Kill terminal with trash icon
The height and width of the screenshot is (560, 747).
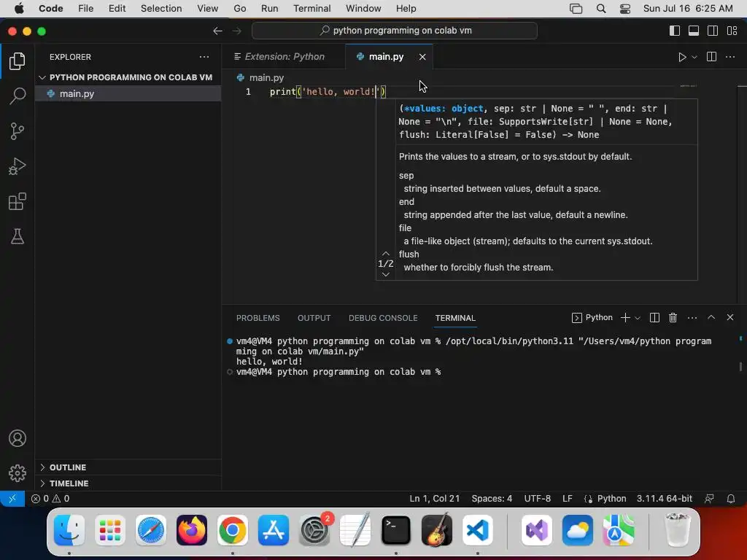[x=673, y=318]
